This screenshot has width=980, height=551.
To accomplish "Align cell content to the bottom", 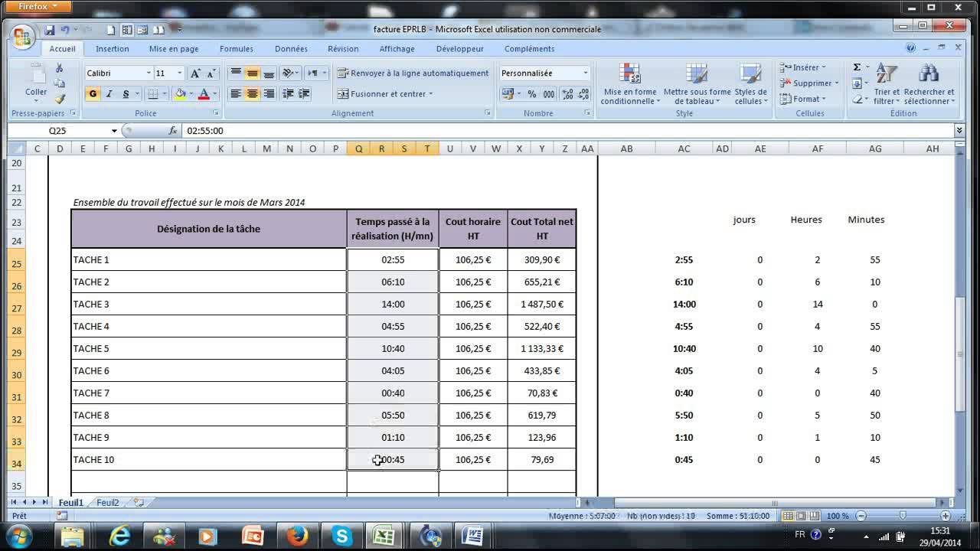I will point(269,73).
